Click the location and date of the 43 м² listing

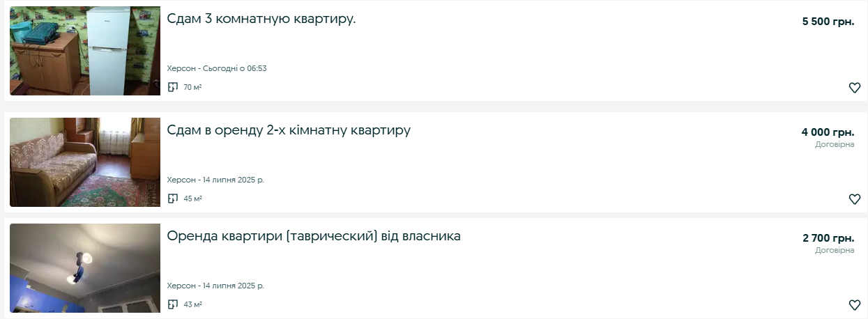[215, 286]
